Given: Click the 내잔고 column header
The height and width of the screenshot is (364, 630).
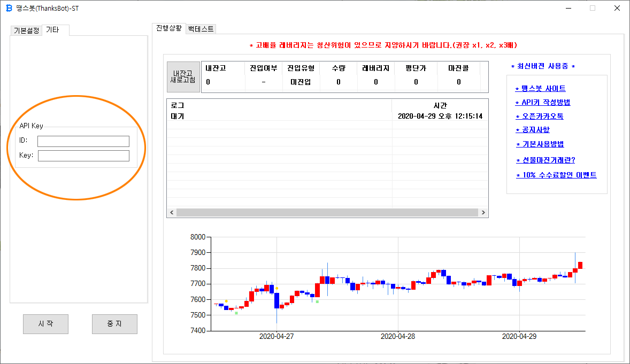Looking at the screenshot, I should tap(223, 68).
